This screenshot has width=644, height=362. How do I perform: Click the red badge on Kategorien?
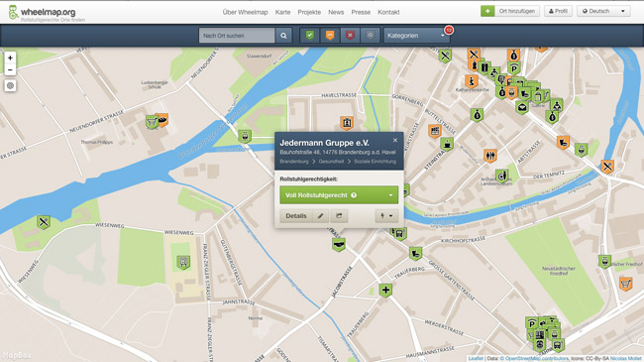point(449,30)
